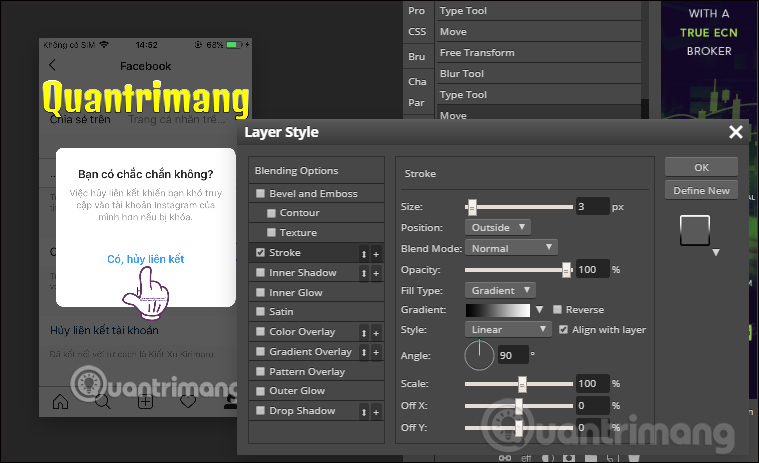Click the Opacity input field showing 100
The image size is (759, 463).
pyautogui.click(x=592, y=269)
